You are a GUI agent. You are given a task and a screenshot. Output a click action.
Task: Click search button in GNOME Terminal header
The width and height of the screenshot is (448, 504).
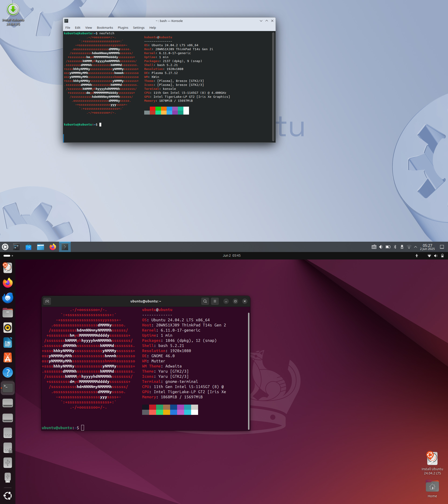coord(205,301)
